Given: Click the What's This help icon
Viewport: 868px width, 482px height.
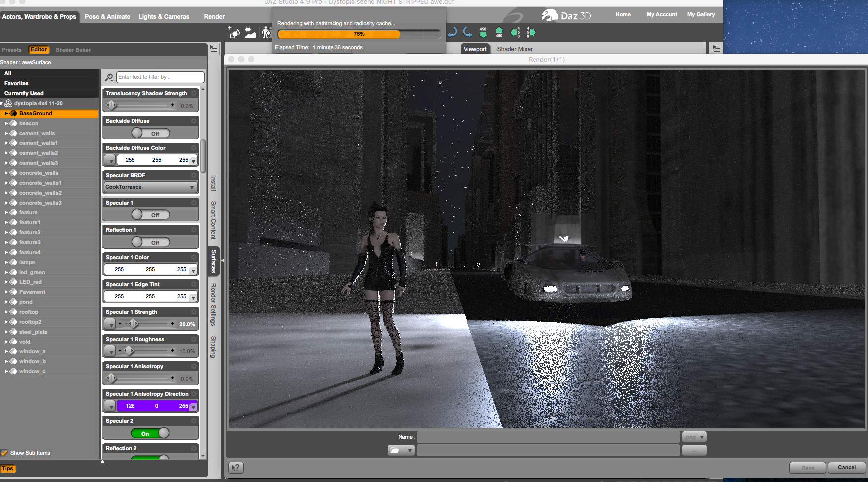Looking at the screenshot, I should point(236,467).
